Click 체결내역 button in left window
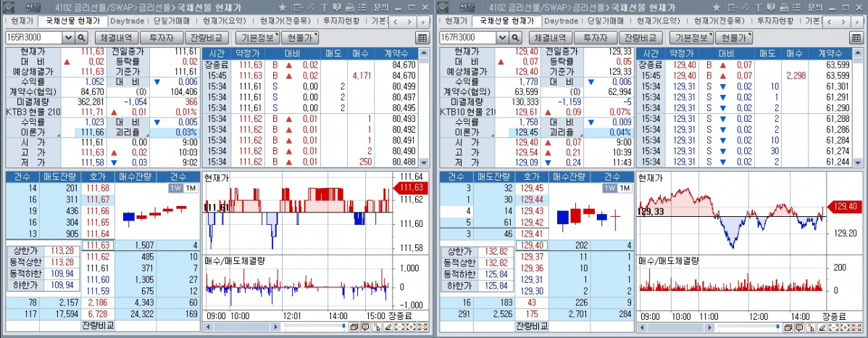 pyautogui.click(x=116, y=38)
